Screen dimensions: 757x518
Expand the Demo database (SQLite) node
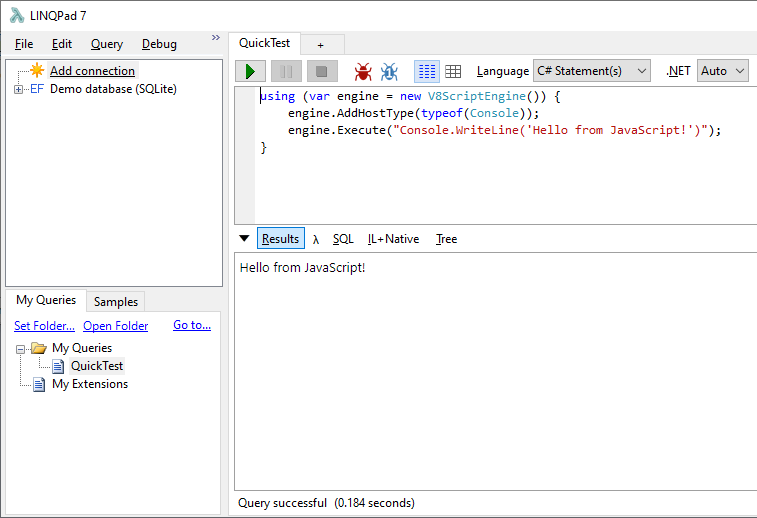[x=18, y=89]
